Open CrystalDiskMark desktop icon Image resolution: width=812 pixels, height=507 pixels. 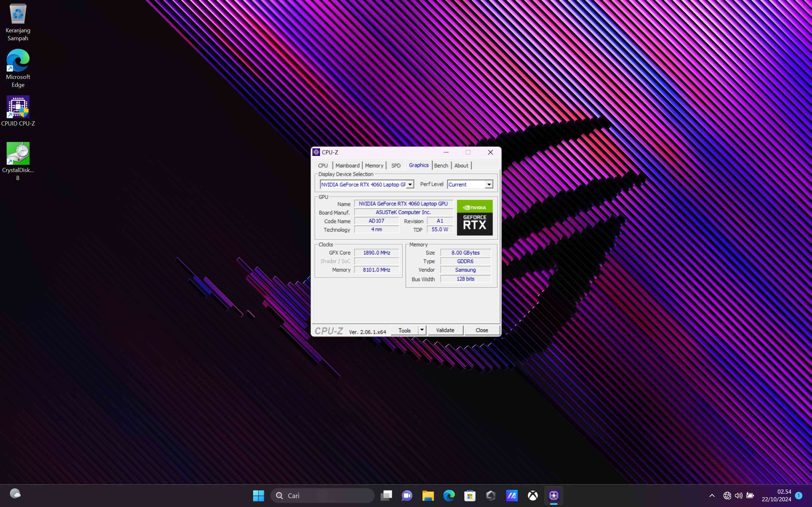tap(18, 154)
